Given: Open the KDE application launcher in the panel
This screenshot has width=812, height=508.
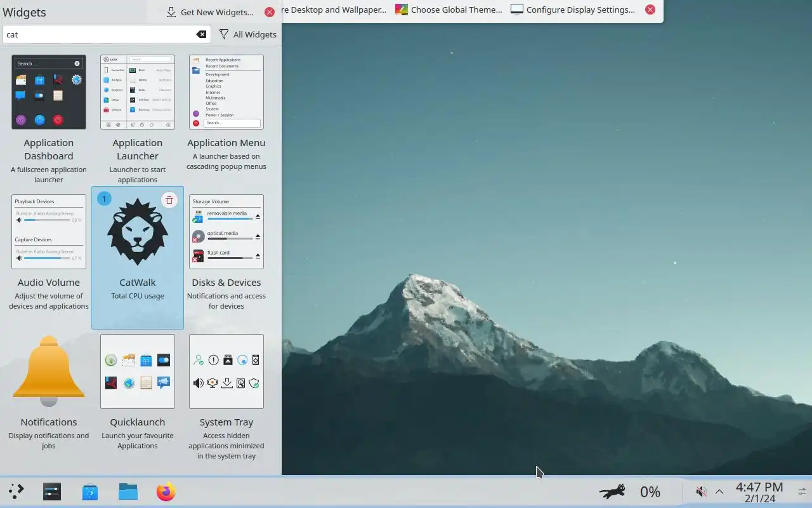Looking at the screenshot, I should pos(16,491).
